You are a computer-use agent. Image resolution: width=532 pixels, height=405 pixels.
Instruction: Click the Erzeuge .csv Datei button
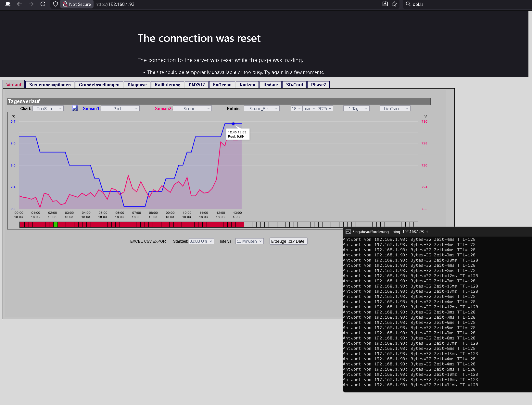(288, 241)
